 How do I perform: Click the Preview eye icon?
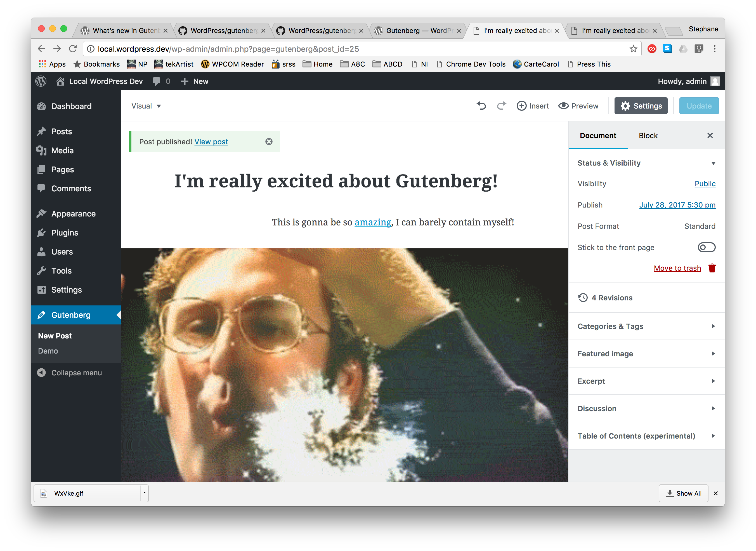pos(563,106)
